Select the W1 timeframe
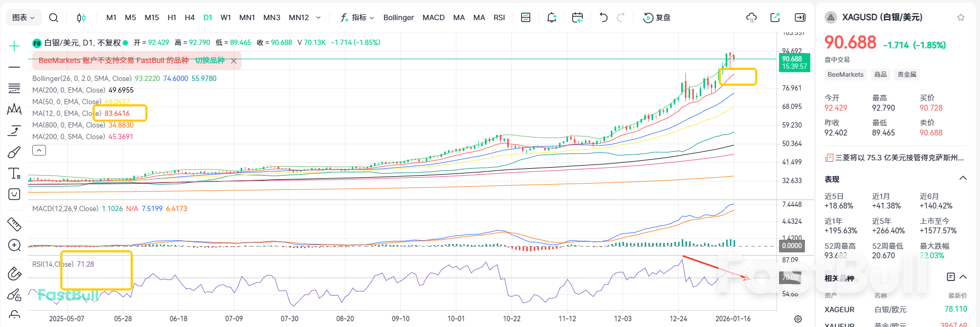 [x=226, y=17]
